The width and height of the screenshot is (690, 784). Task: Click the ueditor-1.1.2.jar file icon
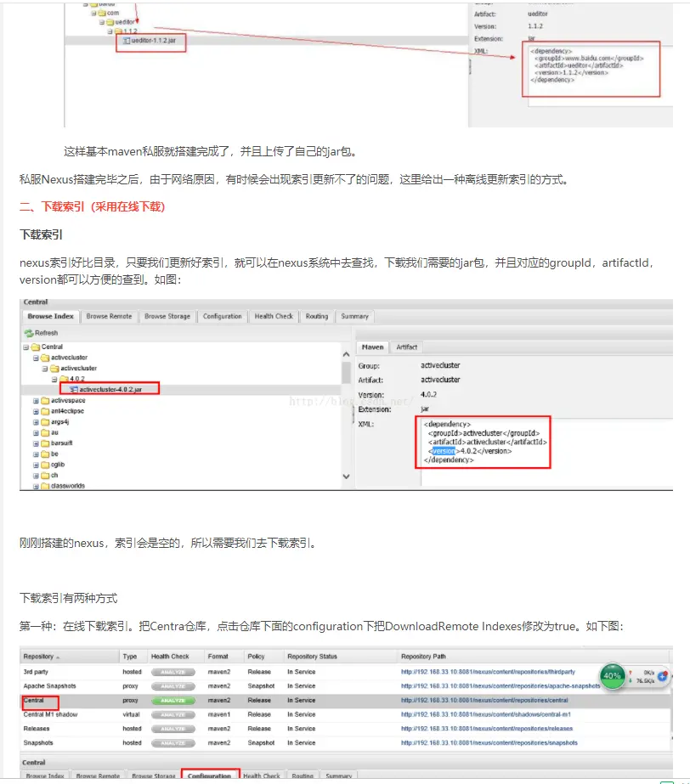127,41
